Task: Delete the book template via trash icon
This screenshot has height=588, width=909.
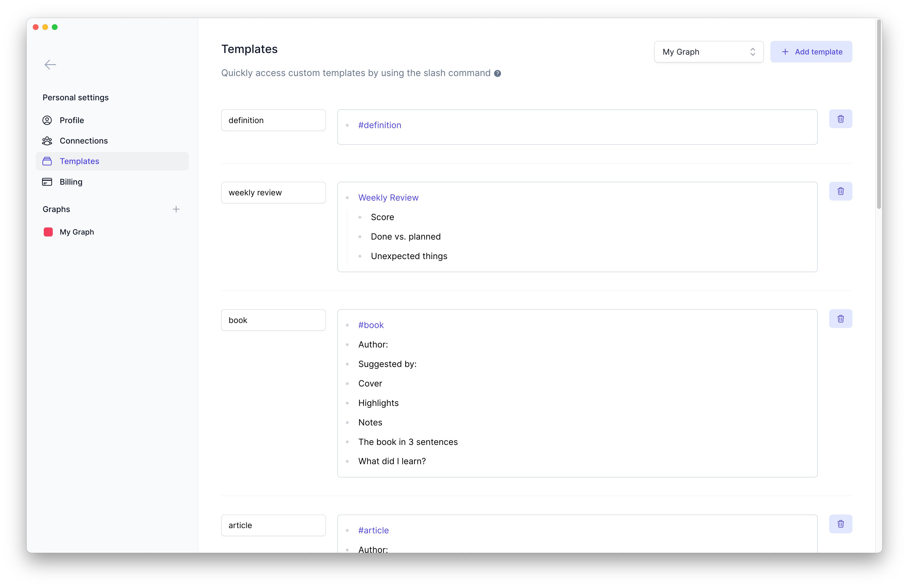Action: [840, 318]
